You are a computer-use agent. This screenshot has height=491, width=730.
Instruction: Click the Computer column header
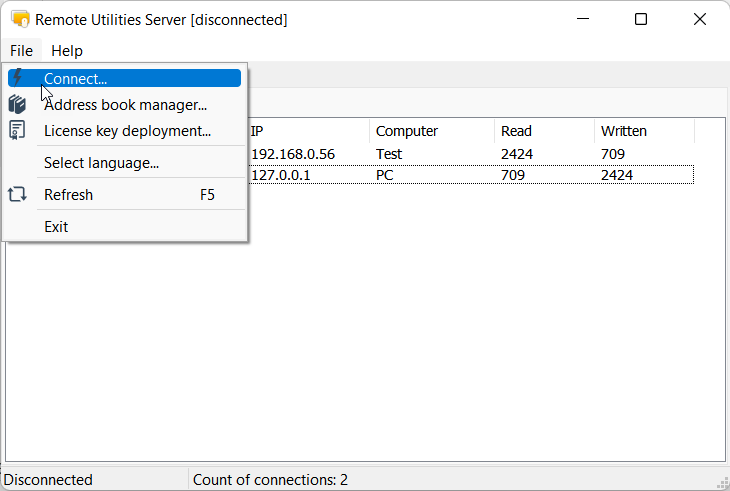pos(430,131)
